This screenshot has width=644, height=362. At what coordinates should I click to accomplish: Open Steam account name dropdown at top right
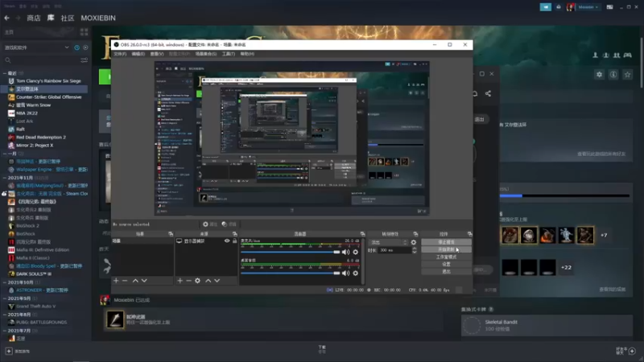tap(588, 7)
